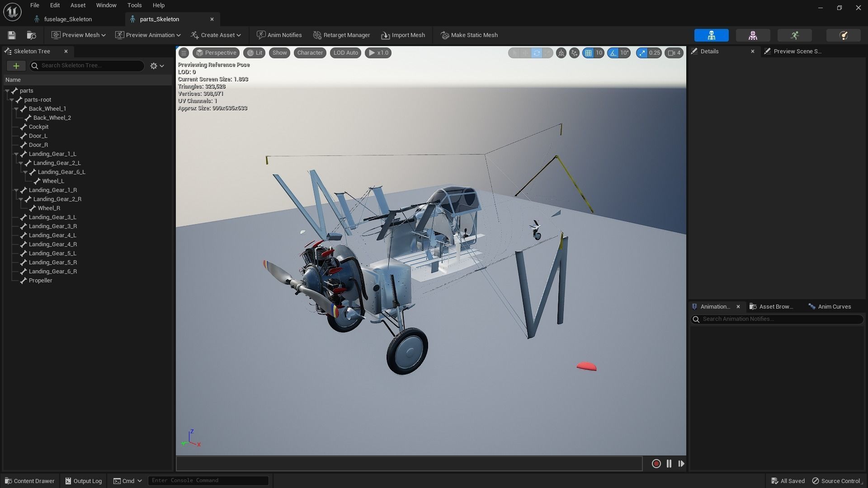Switch to Skeleton editing mode icon
This screenshot has width=868, height=488.
point(711,35)
